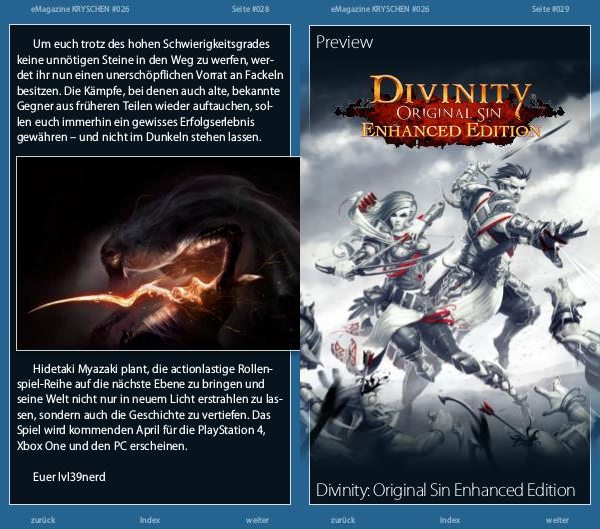
Task: Click the paragraph starting 'Um euch trotz'
Action: pyautogui.click(x=150, y=90)
